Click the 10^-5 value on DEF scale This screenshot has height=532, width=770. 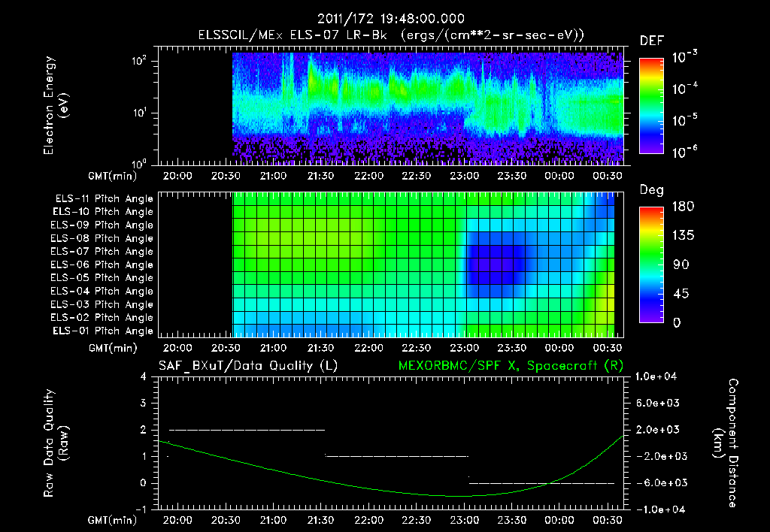[x=684, y=120]
